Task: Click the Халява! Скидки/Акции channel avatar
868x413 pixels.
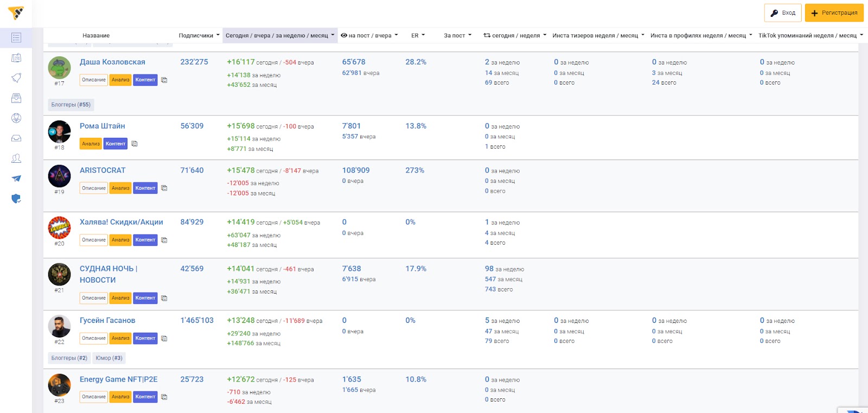Action: point(59,228)
